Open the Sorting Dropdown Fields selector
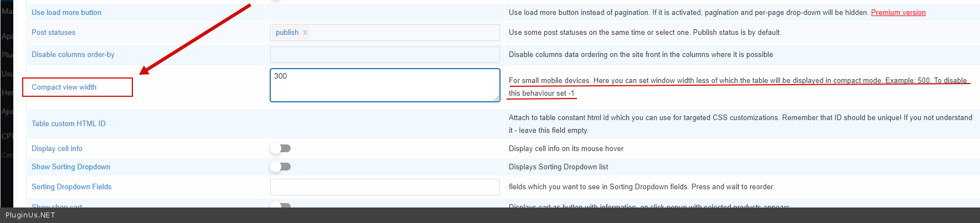 click(385, 187)
